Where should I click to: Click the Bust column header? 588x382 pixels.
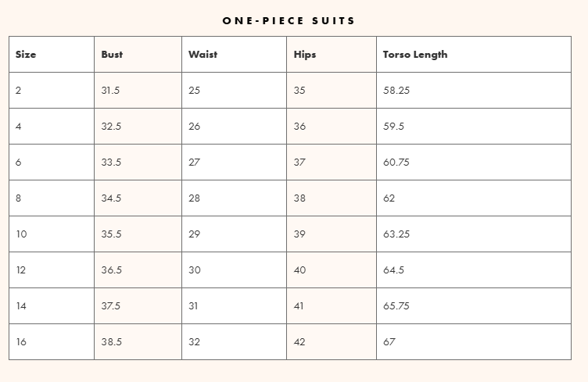click(x=112, y=55)
